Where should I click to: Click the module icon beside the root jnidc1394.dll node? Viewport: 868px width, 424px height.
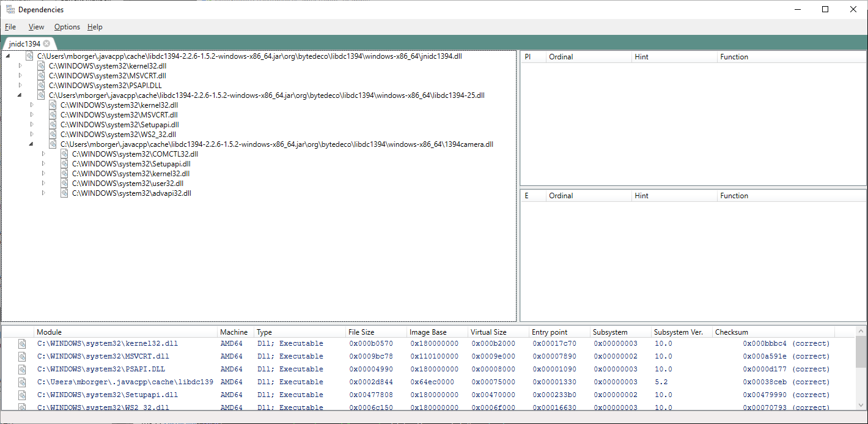[29, 56]
